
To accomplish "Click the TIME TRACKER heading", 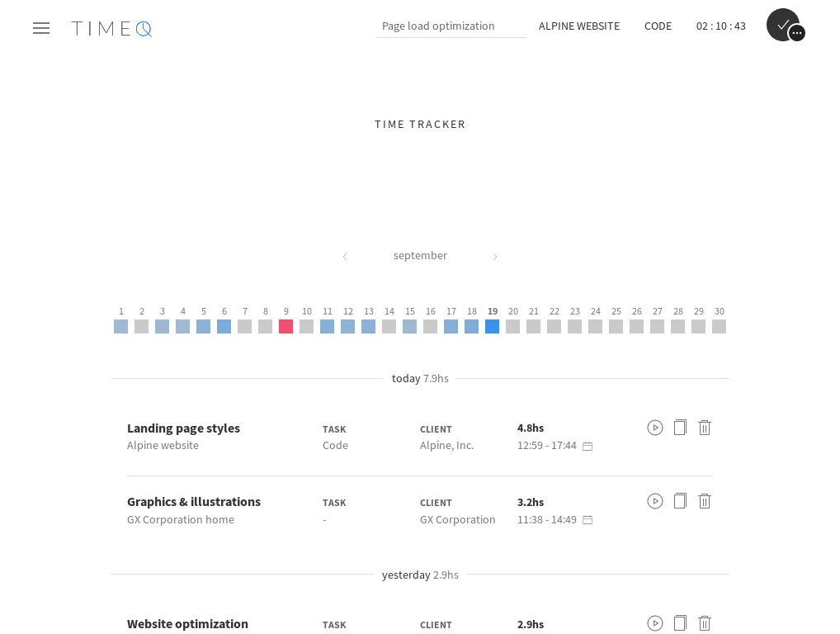I will click(x=420, y=125).
